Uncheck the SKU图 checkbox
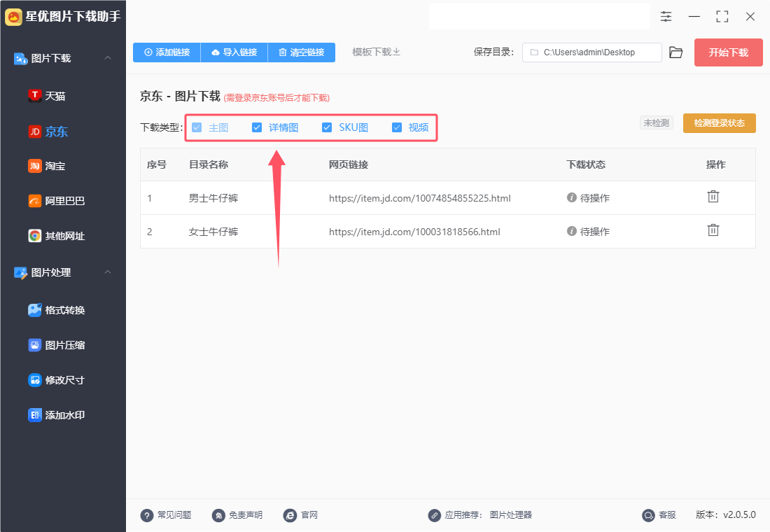The width and height of the screenshot is (770, 532). (327, 127)
